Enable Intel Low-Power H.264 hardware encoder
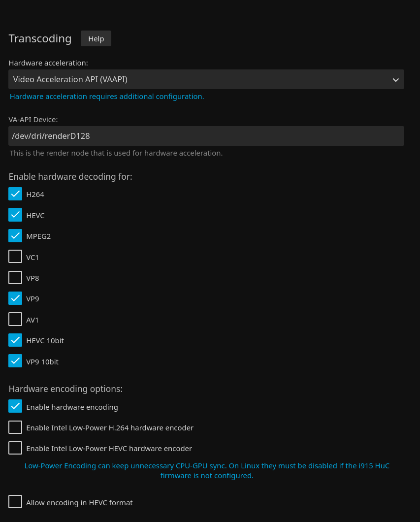The width and height of the screenshot is (420, 522). coord(15,427)
